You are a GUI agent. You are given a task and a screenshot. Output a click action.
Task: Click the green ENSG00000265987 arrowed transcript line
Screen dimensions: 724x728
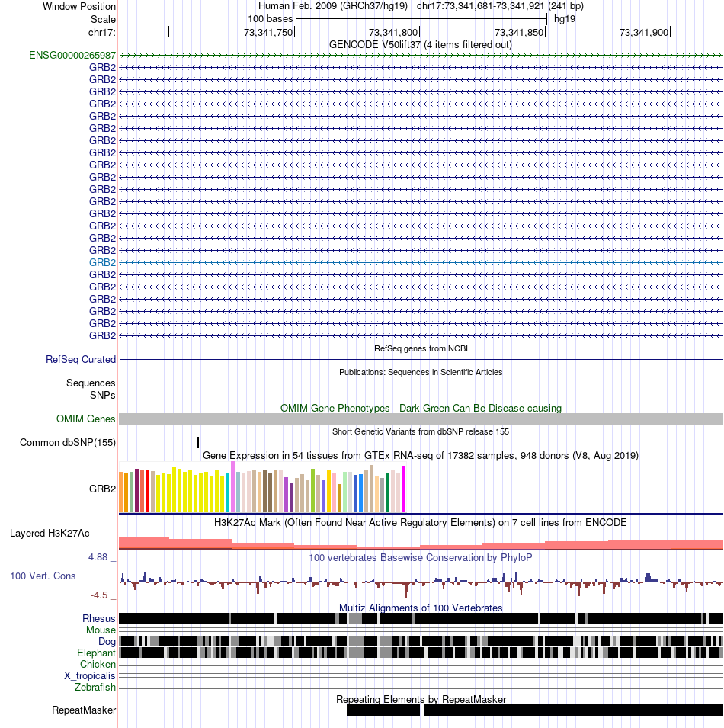pos(421,55)
